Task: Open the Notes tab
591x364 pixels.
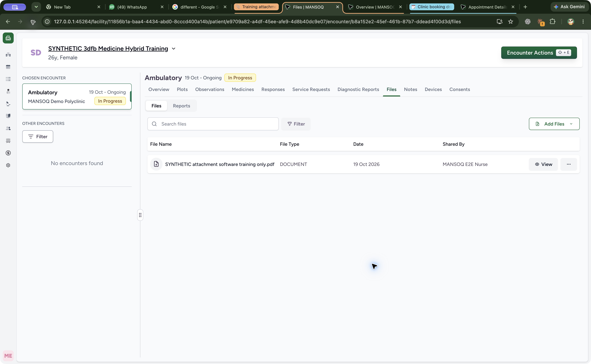Action: (410, 89)
